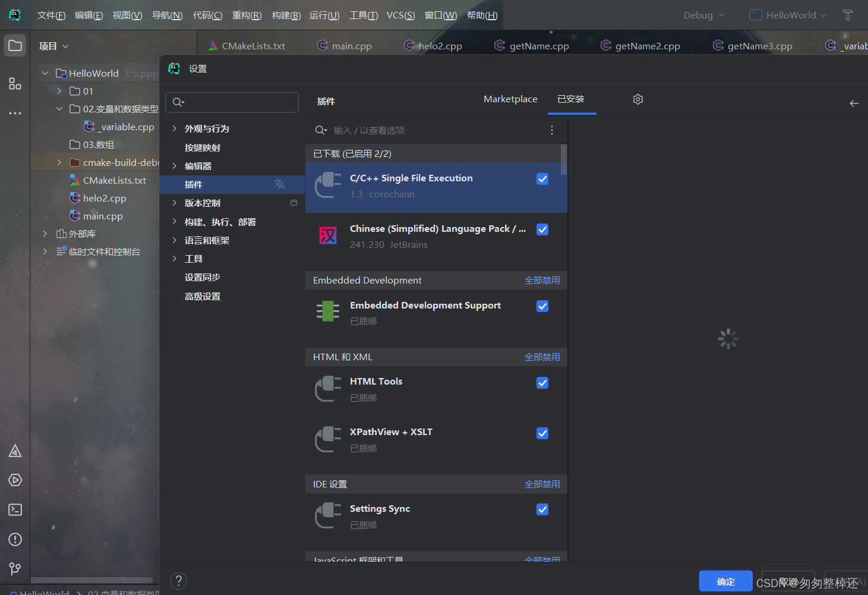Click the translate icon on the 插件 row
The height and width of the screenshot is (595, 868).
click(x=279, y=184)
